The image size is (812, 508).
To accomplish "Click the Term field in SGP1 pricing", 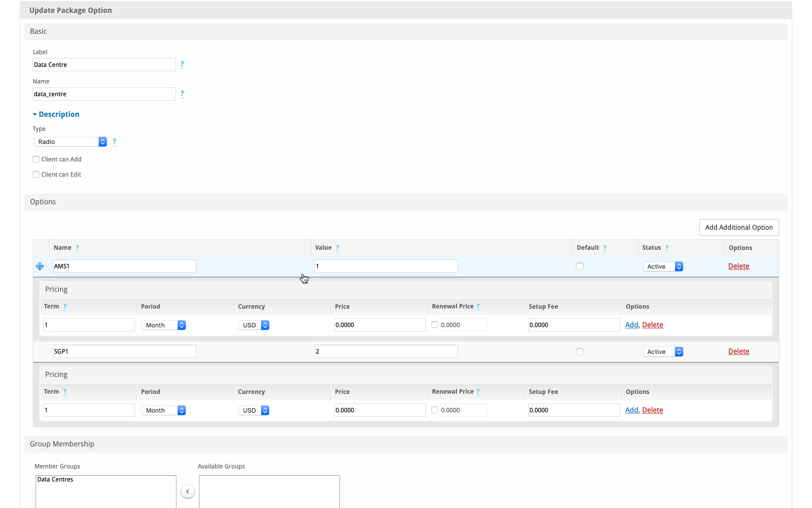I will pos(89,410).
